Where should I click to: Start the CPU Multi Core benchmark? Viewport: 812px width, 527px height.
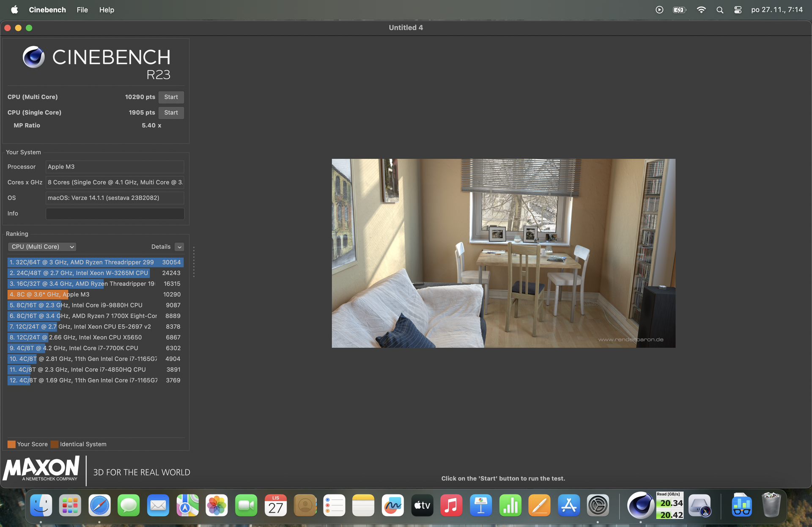pyautogui.click(x=170, y=96)
